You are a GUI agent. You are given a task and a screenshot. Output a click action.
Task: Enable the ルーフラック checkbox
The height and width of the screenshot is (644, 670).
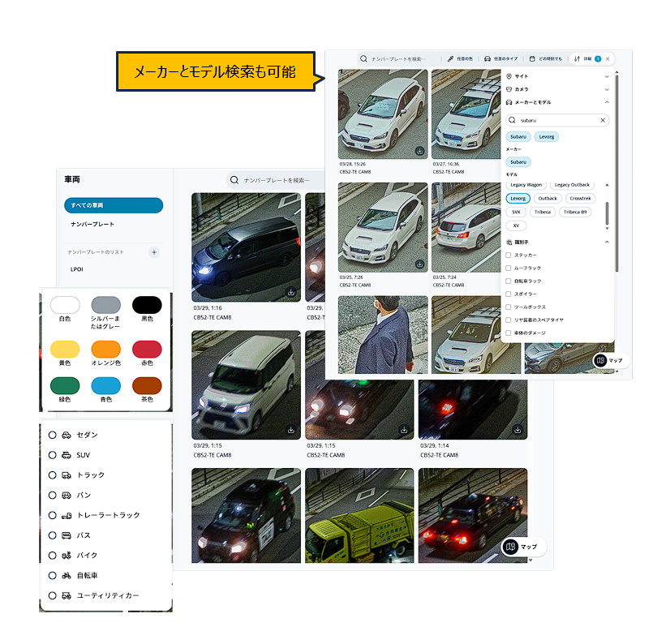click(x=509, y=268)
